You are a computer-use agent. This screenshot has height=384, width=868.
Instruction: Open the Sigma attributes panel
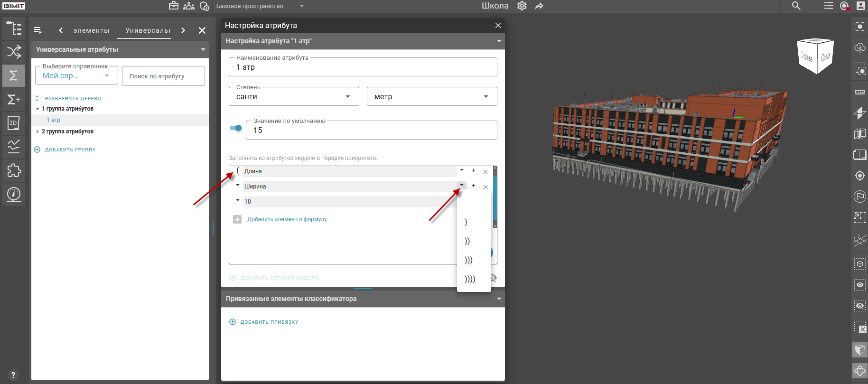coord(14,75)
